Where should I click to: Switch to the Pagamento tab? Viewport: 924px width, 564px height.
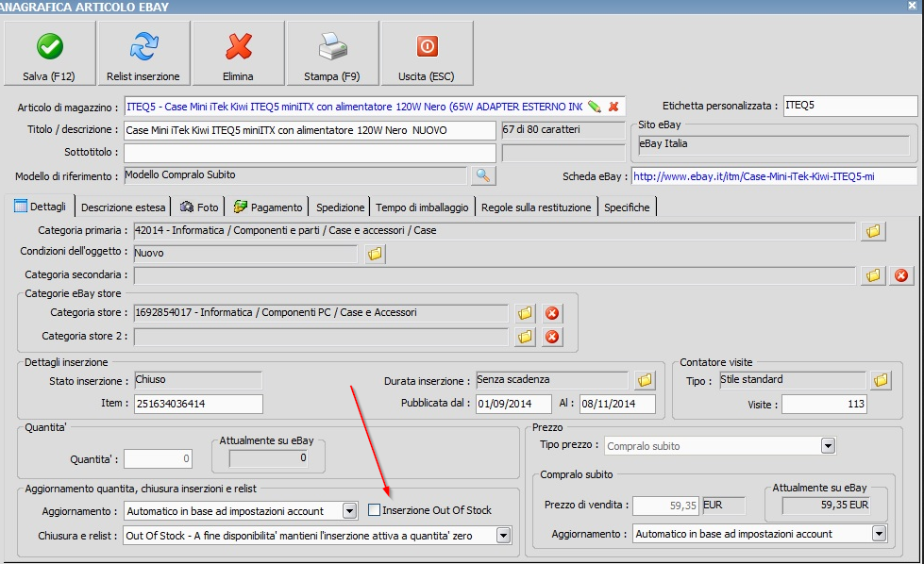(268, 207)
